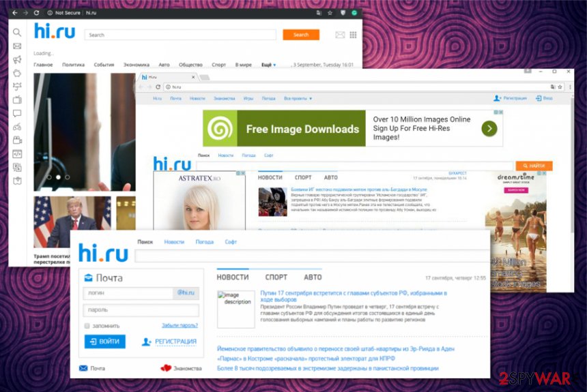Click the hi.ru logo in top window
Screen dimensions: 587x392
(x=55, y=31)
